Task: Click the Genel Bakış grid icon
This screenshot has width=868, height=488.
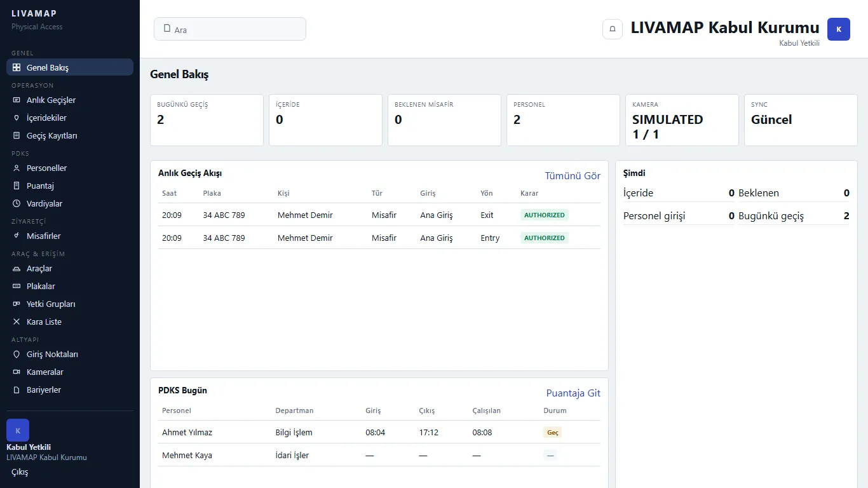Action: [x=17, y=67]
